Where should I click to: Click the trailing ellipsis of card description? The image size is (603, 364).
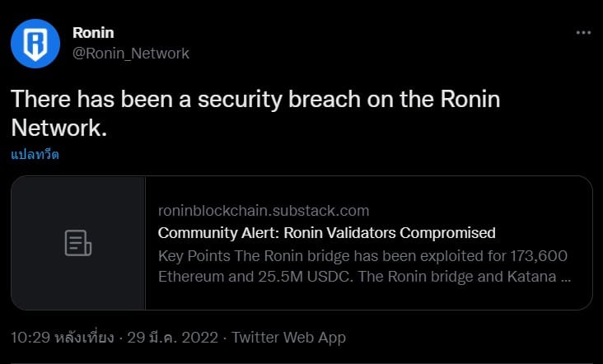click(566, 278)
